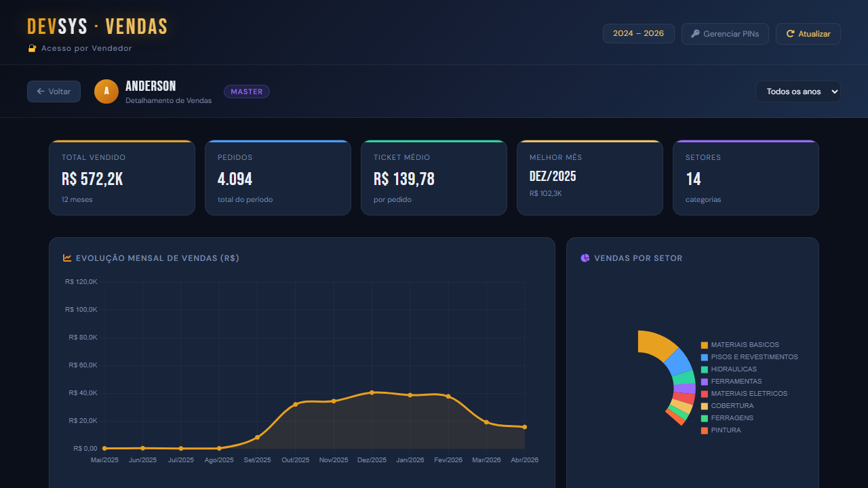This screenshot has width=868, height=488.
Task: Select the Total Vendido card
Action: tap(122, 178)
